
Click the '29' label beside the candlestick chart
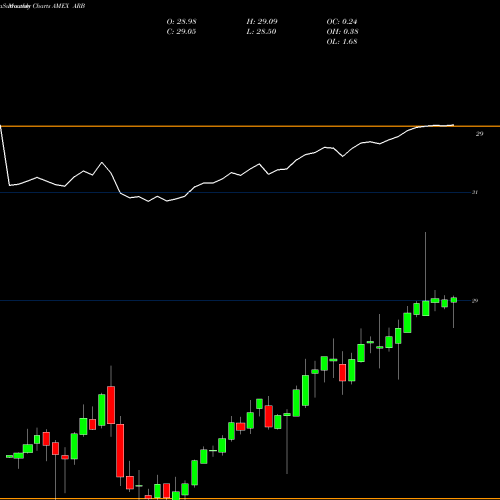pyautogui.click(x=475, y=301)
